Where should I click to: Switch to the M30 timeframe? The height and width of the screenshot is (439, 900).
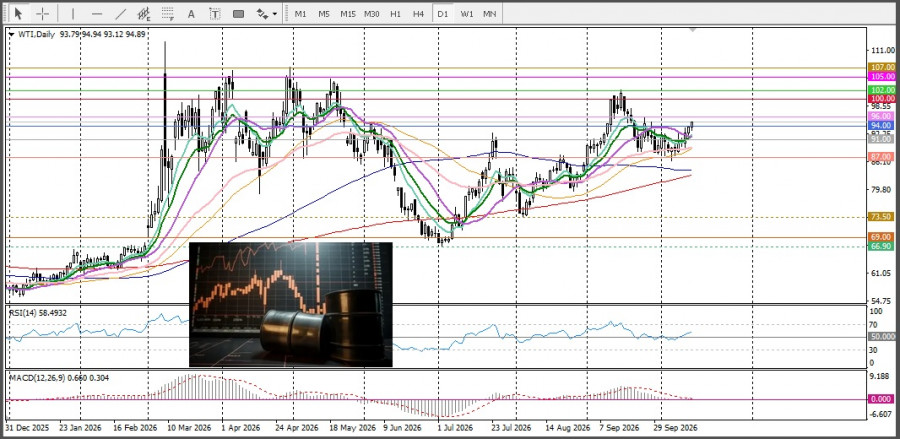coord(371,13)
